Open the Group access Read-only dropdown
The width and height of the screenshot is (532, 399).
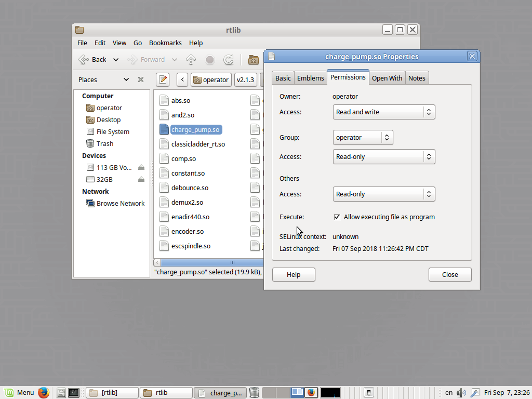[384, 157]
